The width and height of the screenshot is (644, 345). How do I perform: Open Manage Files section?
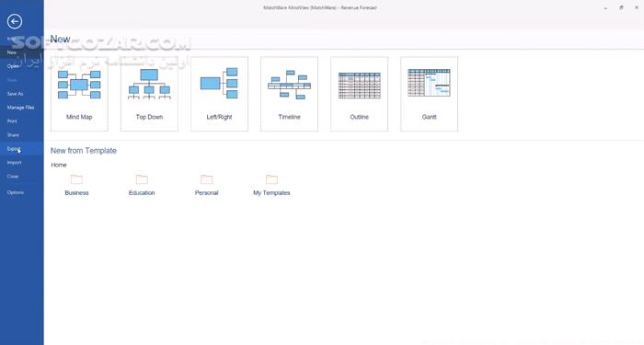22,108
